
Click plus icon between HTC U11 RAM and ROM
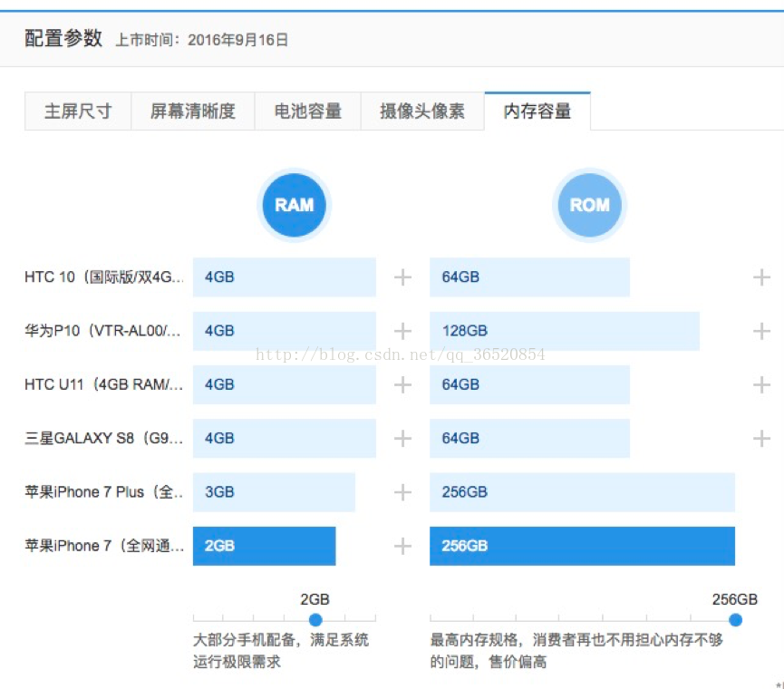pyautogui.click(x=402, y=384)
